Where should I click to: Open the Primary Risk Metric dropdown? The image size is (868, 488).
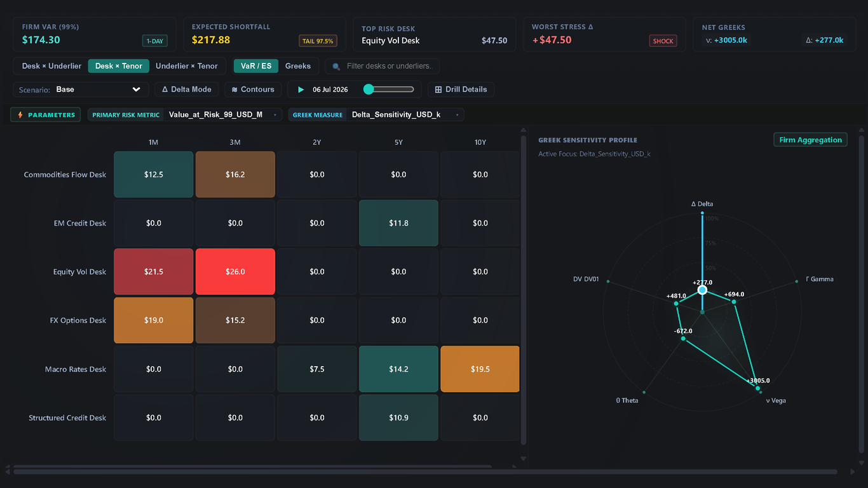[185, 115]
